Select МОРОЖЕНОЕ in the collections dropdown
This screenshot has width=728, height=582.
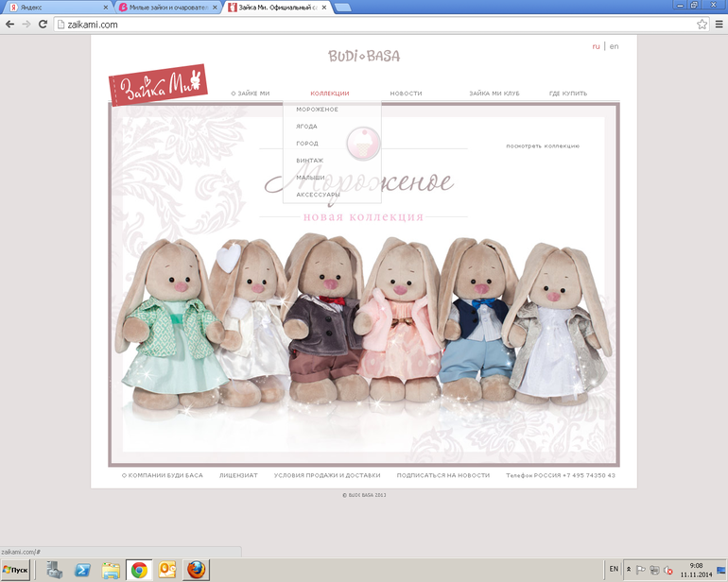click(317, 110)
